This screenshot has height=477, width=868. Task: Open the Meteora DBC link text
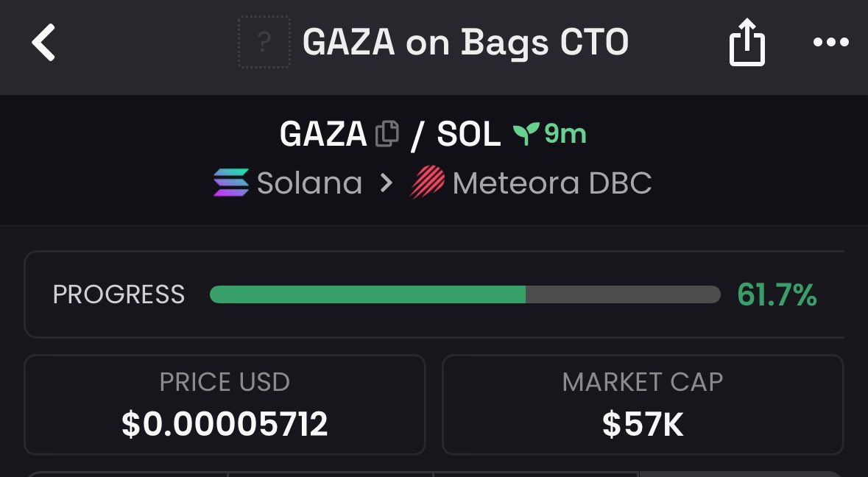tap(552, 183)
